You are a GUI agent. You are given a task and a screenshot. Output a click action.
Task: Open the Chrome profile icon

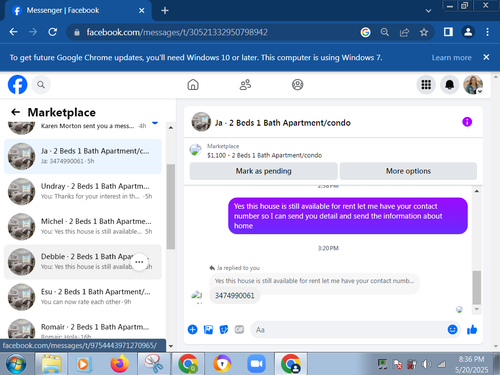click(x=468, y=32)
